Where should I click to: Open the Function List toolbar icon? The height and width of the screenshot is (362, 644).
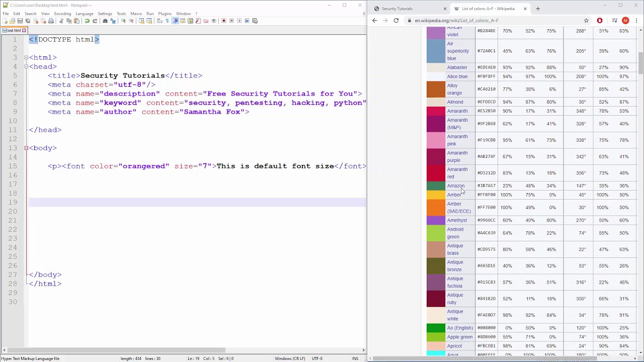pyautogui.click(x=198, y=21)
